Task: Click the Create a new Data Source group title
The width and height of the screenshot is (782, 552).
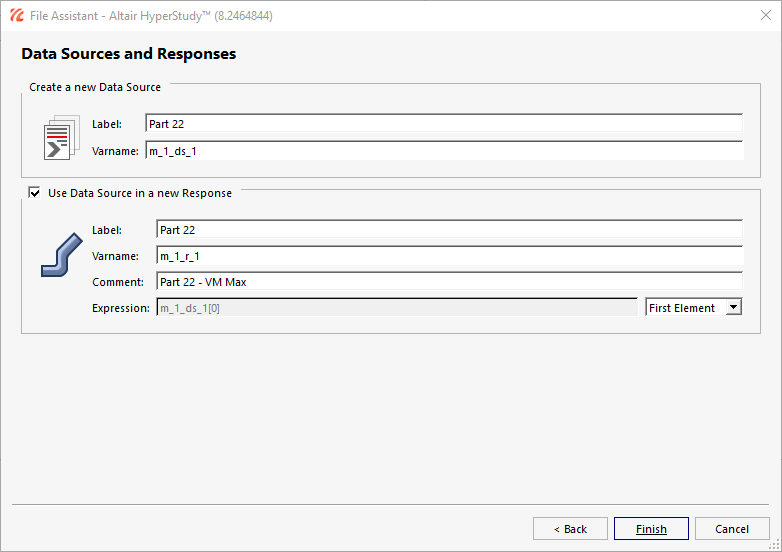Action: pos(95,87)
